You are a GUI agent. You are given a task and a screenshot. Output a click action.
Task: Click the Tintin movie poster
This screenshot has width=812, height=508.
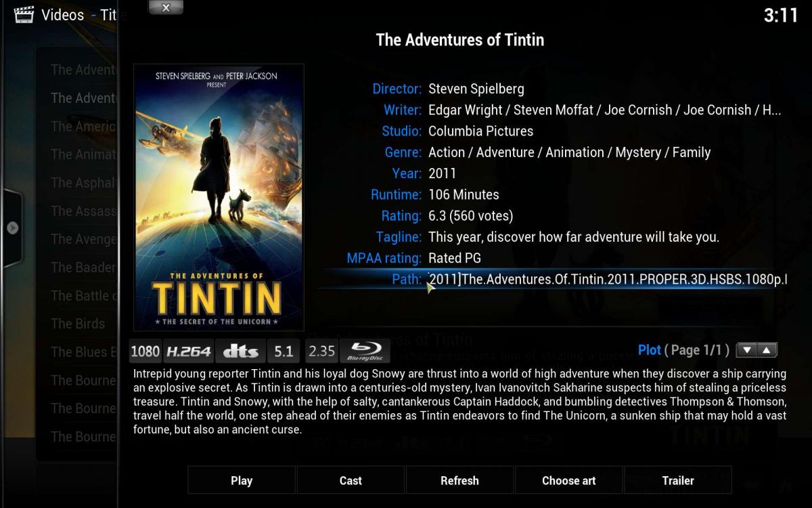[219, 197]
